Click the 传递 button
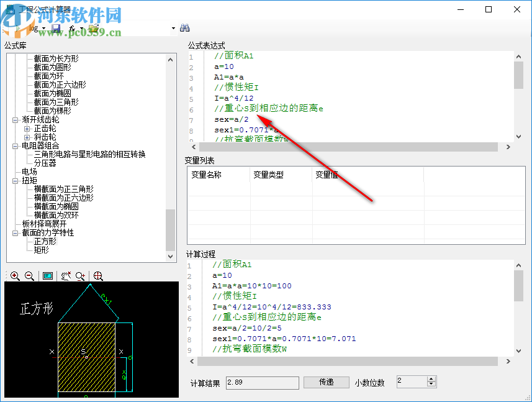The height and width of the screenshot is (402, 532). [327, 382]
